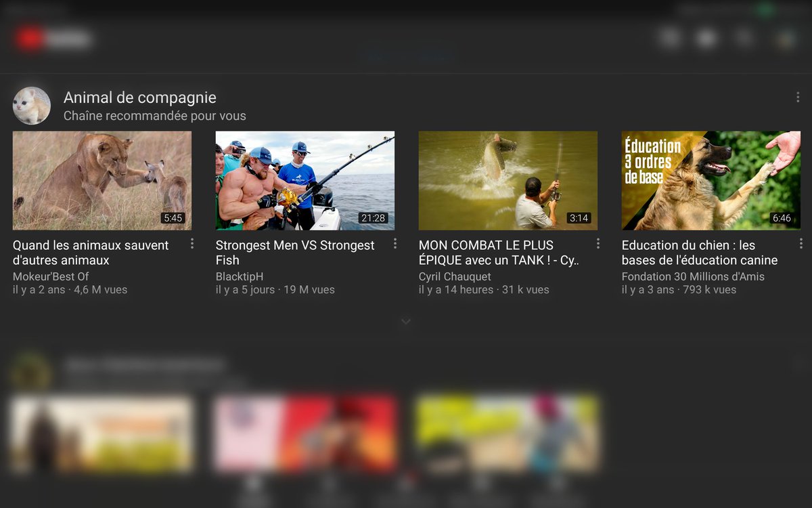Play the jumping fish river thumbnail
The height and width of the screenshot is (508, 812).
(508, 181)
